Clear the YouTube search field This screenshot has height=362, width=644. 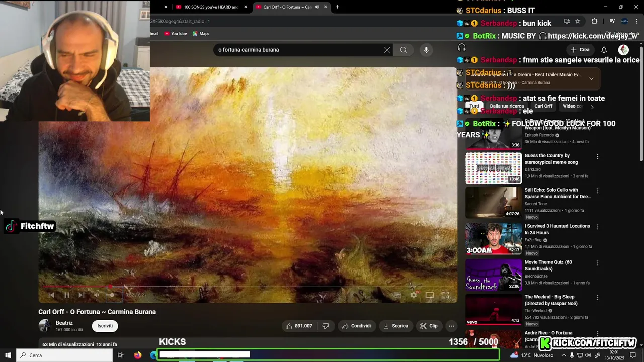click(x=387, y=50)
